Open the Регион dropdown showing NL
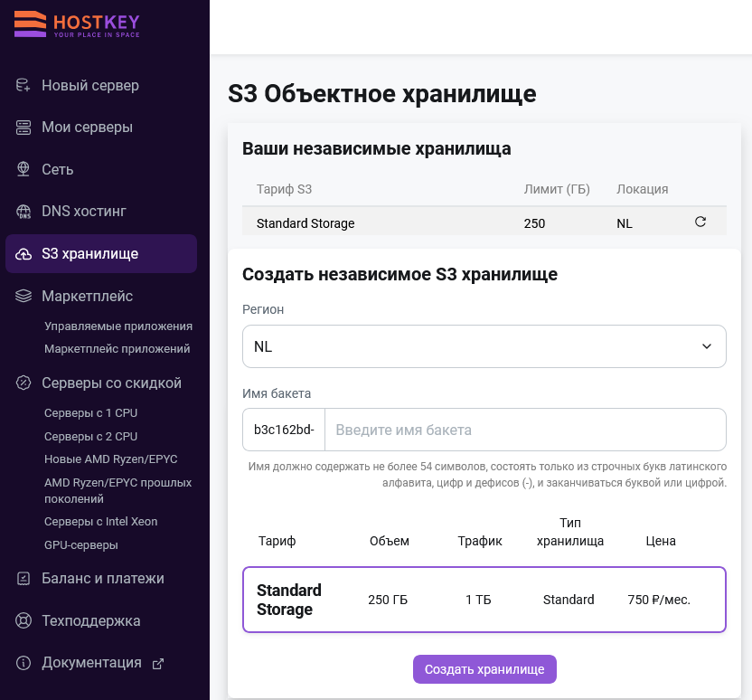The image size is (752, 700). pos(484,346)
